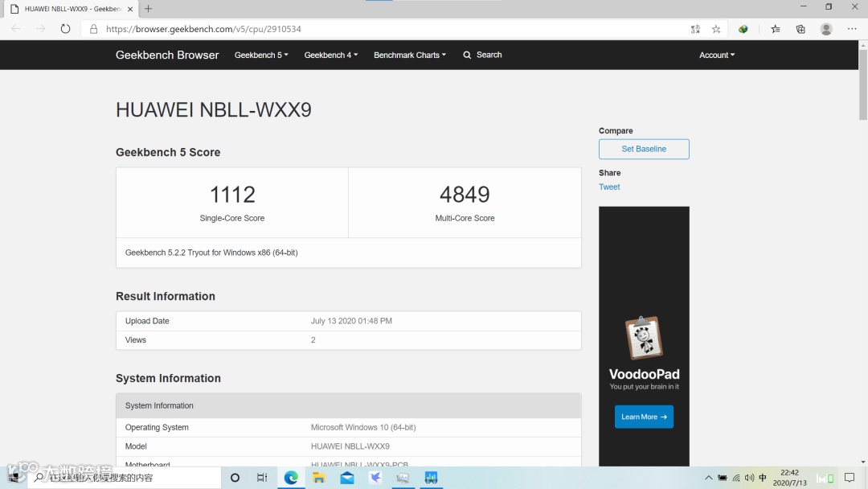Close the HUAWEI NBLL-WXX9 tab
The height and width of the screenshot is (489, 868).
click(x=130, y=9)
